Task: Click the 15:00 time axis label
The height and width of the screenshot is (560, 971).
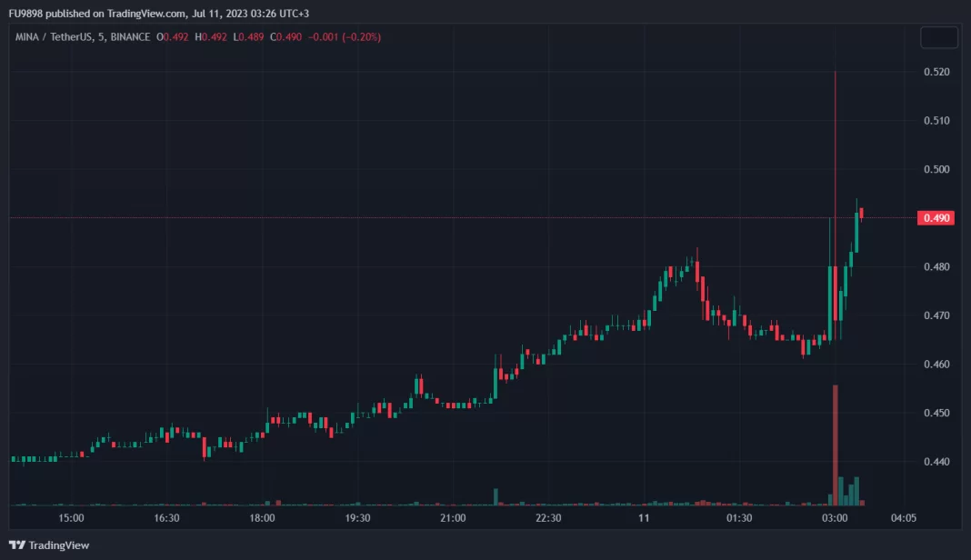Action: [71, 518]
